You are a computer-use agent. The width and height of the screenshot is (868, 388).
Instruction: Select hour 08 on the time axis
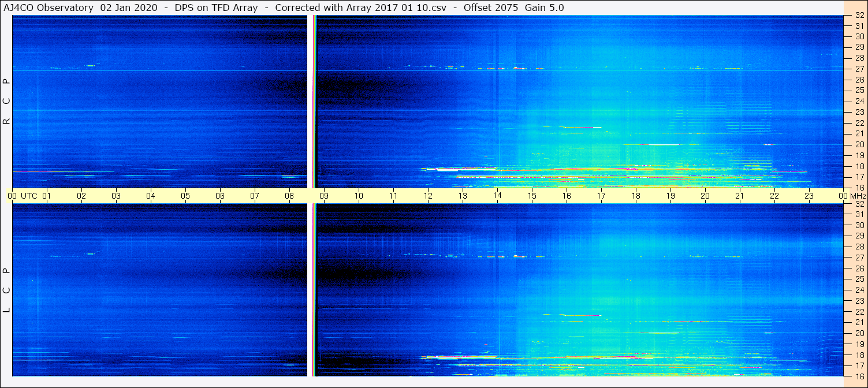point(289,196)
